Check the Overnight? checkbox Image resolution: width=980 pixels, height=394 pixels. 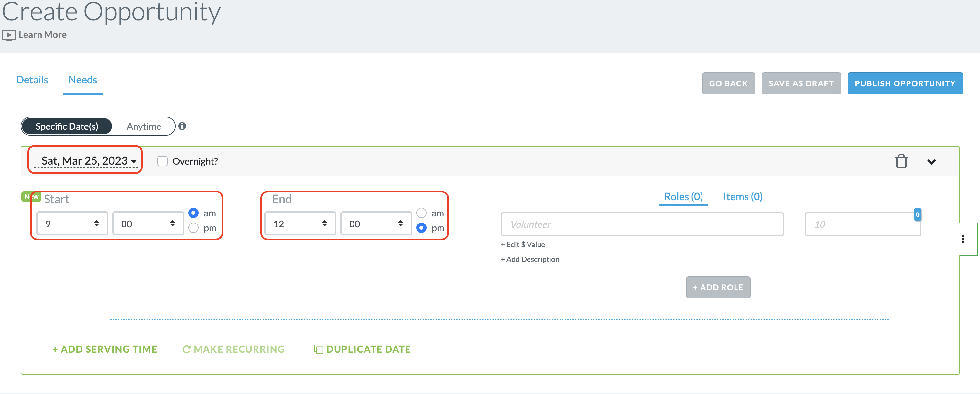click(x=162, y=161)
